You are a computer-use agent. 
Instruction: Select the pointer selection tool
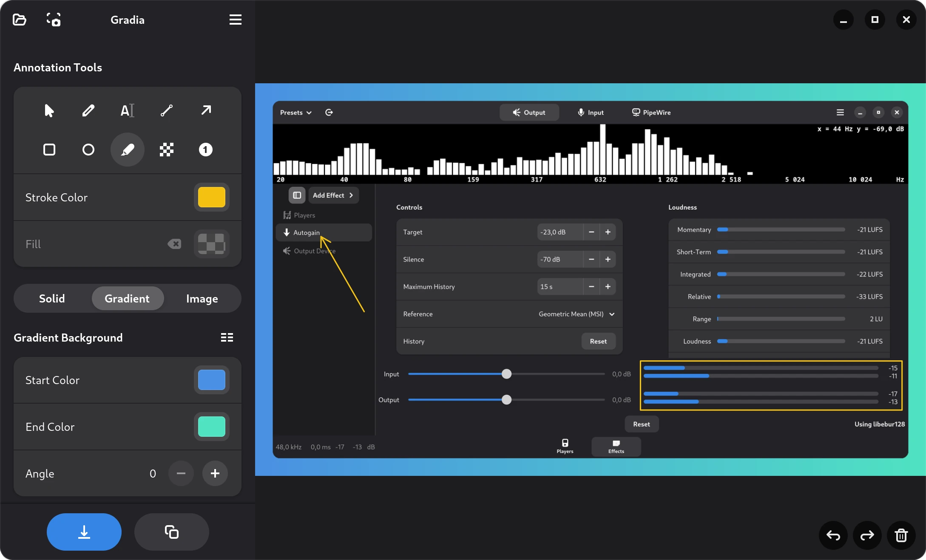click(x=49, y=110)
